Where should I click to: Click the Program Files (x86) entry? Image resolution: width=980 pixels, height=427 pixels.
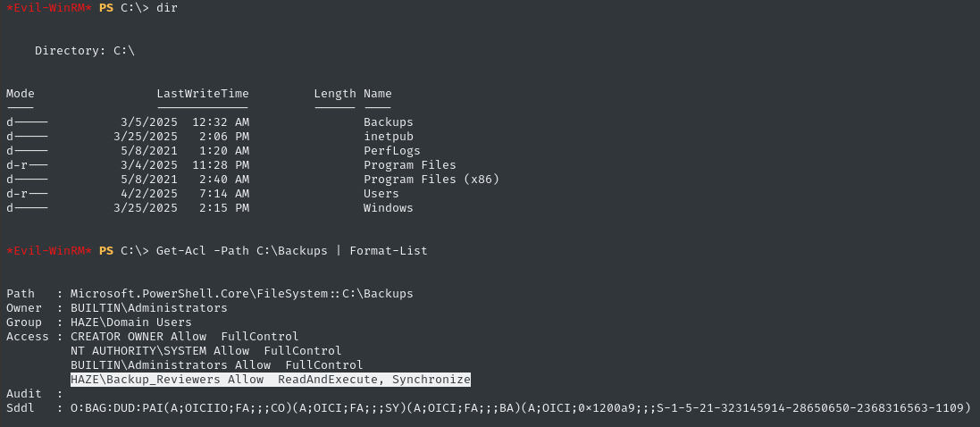click(x=431, y=179)
